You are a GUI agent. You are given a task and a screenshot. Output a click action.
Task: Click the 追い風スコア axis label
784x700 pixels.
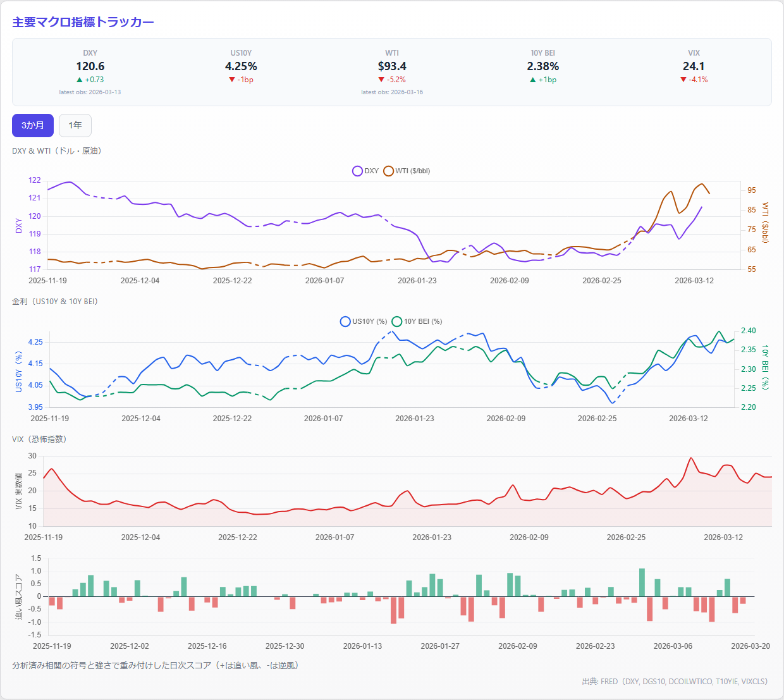18,596
